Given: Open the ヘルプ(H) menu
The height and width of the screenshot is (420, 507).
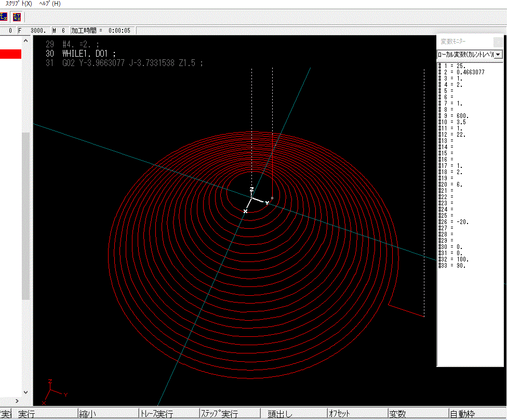Looking at the screenshot, I should pos(50,4).
